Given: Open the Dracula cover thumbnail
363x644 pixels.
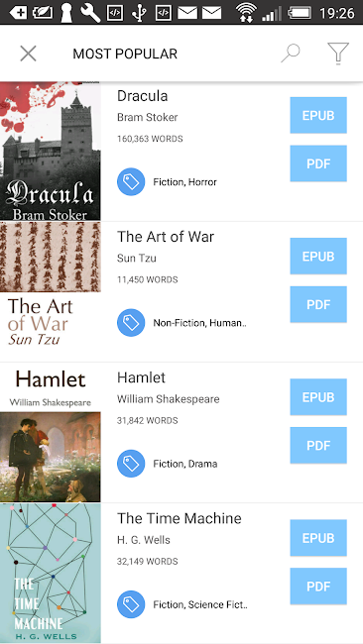Looking at the screenshot, I should tap(51, 152).
